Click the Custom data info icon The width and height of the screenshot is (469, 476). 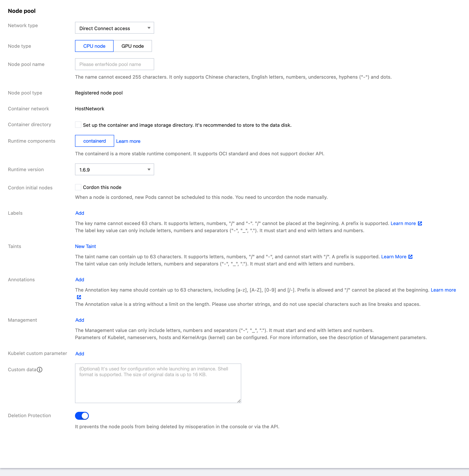tap(40, 370)
